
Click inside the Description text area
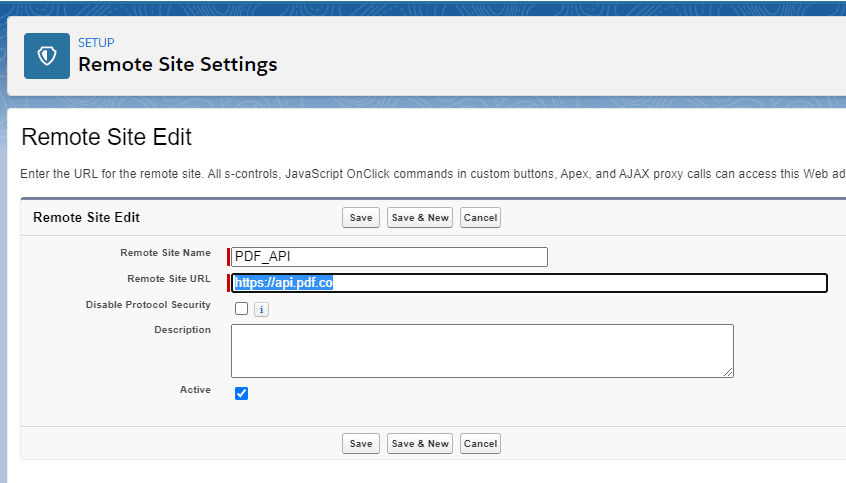pos(482,350)
